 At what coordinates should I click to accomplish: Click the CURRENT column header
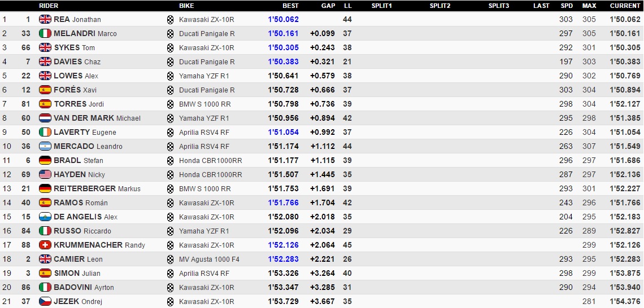click(625, 6)
